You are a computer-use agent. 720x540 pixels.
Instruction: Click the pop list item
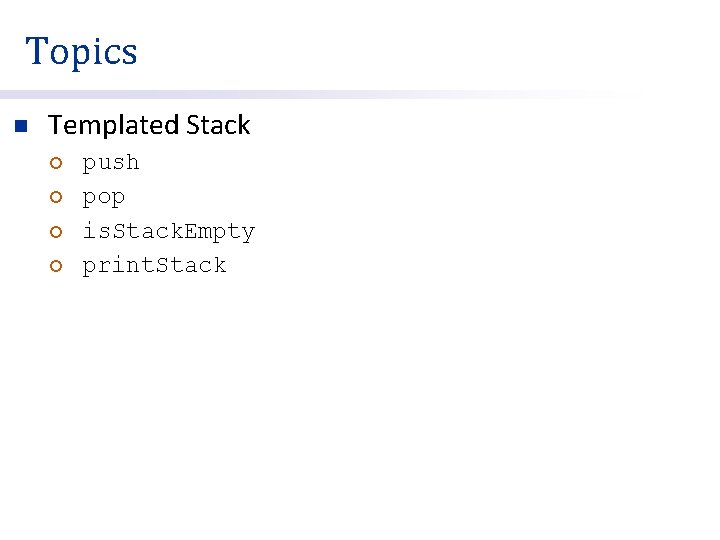103,198
